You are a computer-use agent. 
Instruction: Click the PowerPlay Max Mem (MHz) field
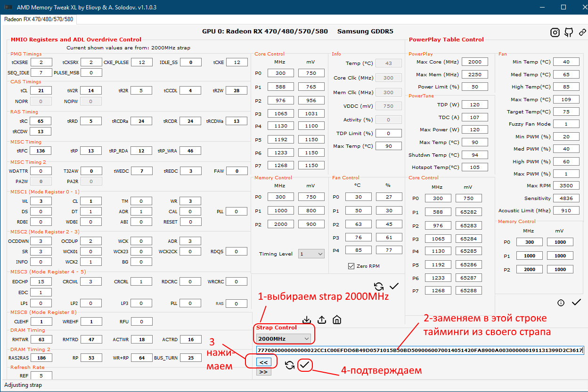(475, 74)
